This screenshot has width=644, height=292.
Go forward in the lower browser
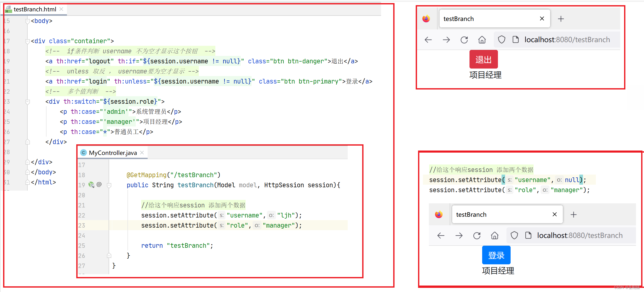point(459,236)
